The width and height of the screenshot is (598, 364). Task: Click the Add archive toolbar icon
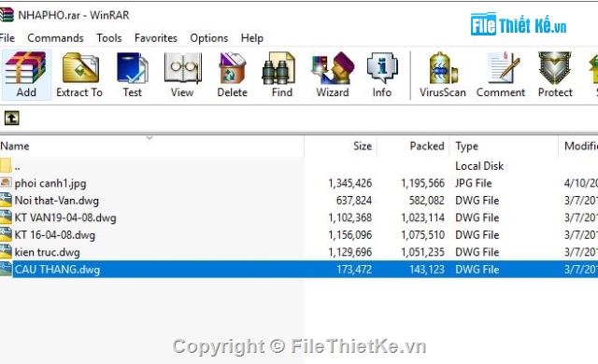26,75
